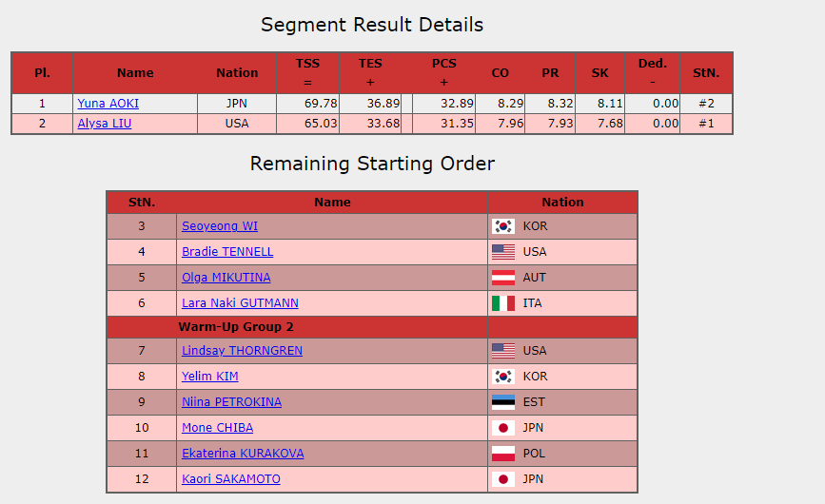Click the Korea flag beside Yelim KIM
Viewport: 825px width, 504px height.
coord(503,377)
